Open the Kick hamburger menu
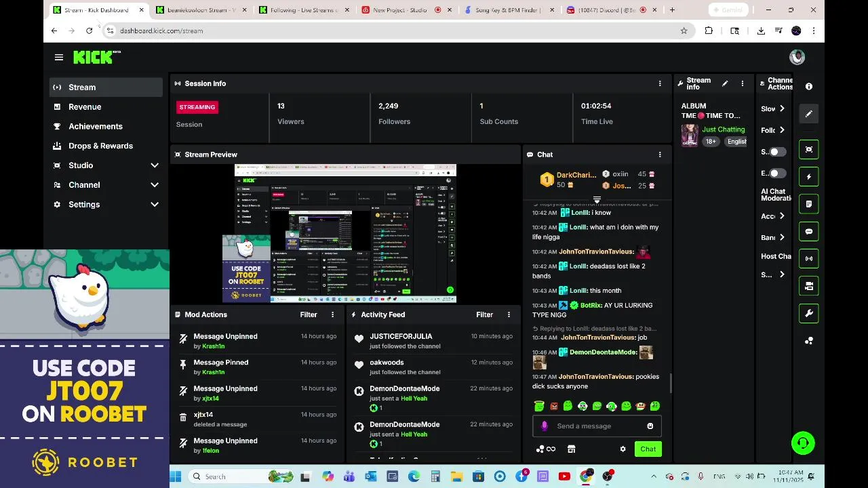This screenshot has height=488, width=868. tap(59, 58)
